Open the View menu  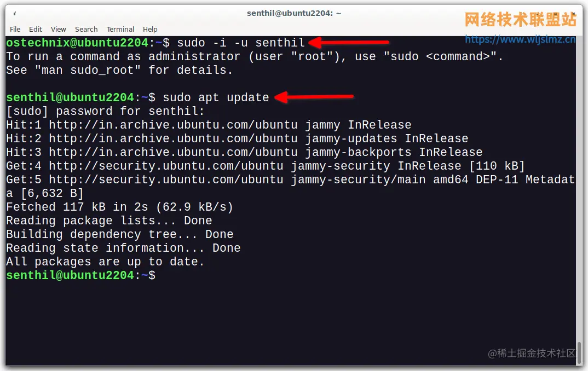pyautogui.click(x=58, y=29)
